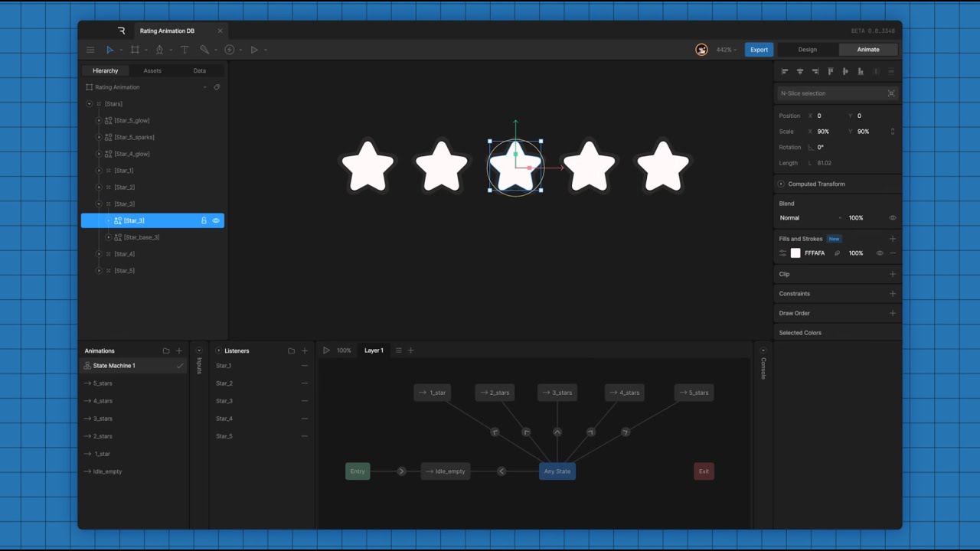980x551 pixels.
Task: Toggle the Blend visibility eye icon
Action: (x=892, y=218)
